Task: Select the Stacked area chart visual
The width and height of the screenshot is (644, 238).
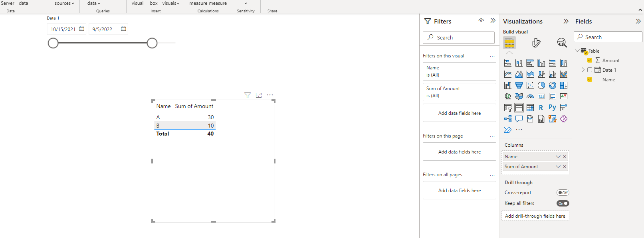Action: [x=530, y=74]
